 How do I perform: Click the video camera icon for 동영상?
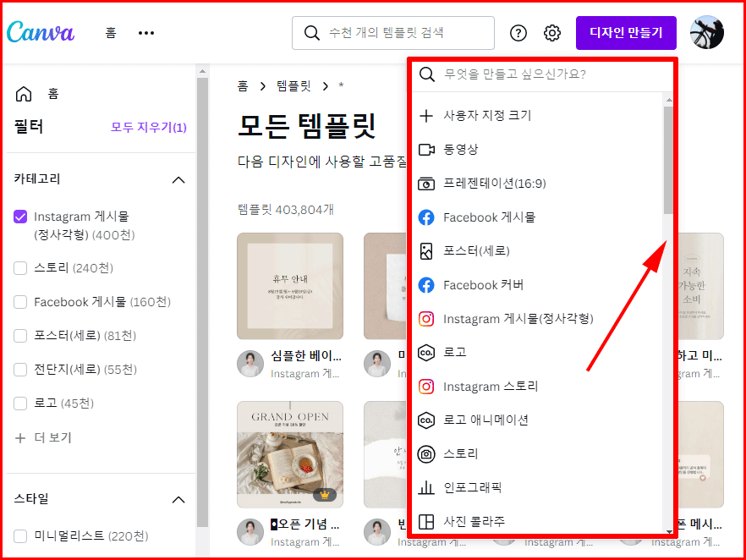coord(426,150)
